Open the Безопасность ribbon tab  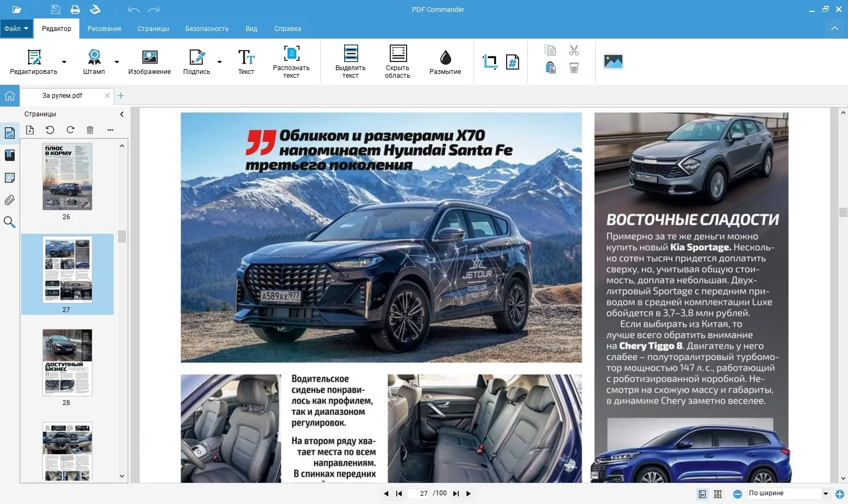207,29
